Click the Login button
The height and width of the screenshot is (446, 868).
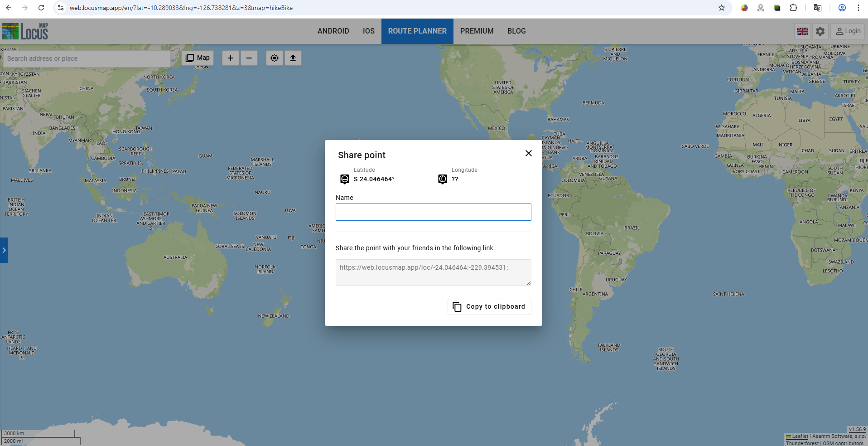click(x=848, y=31)
